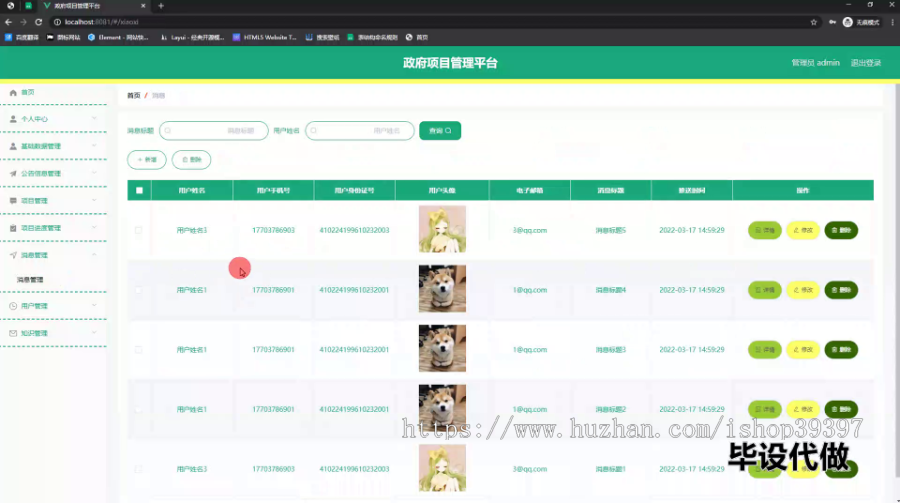Screen dimensions: 900x503
Task: Focus the 消息标题 search input field
Action: (x=214, y=131)
